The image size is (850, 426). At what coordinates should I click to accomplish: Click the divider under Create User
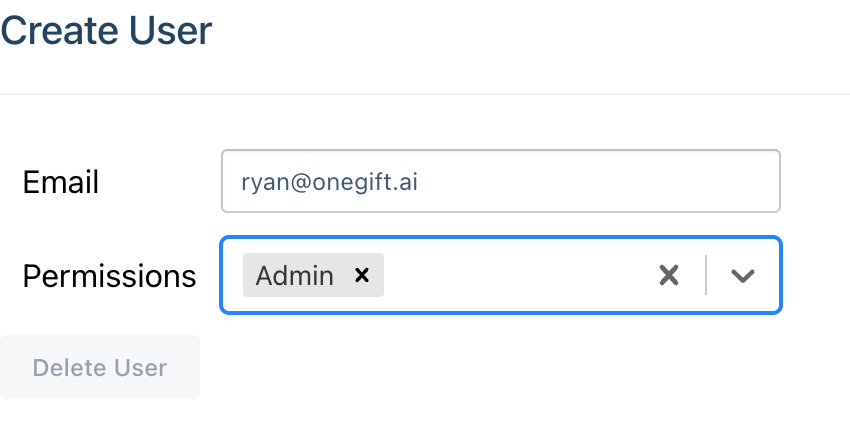click(425, 94)
